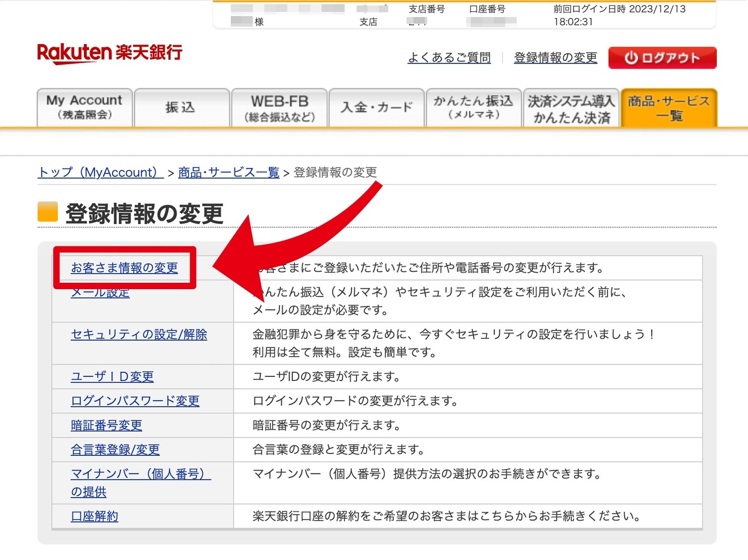
Task: Click the 口座番号 label
Action: pos(487,9)
